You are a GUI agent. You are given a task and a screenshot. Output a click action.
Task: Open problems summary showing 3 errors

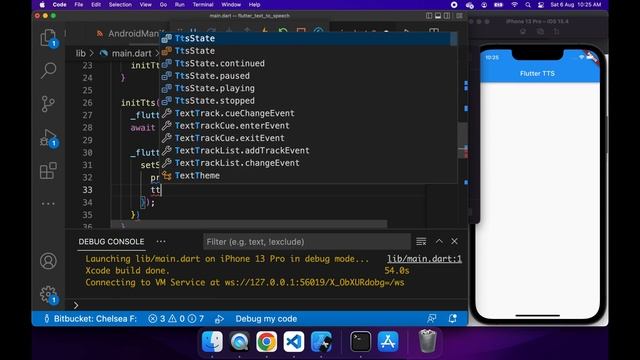(x=176, y=319)
